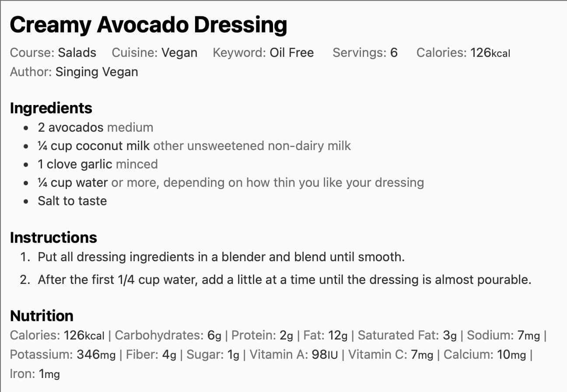Click the Iron 1mg nutrition value
Screen dimensions: 567x392
[49, 374]
